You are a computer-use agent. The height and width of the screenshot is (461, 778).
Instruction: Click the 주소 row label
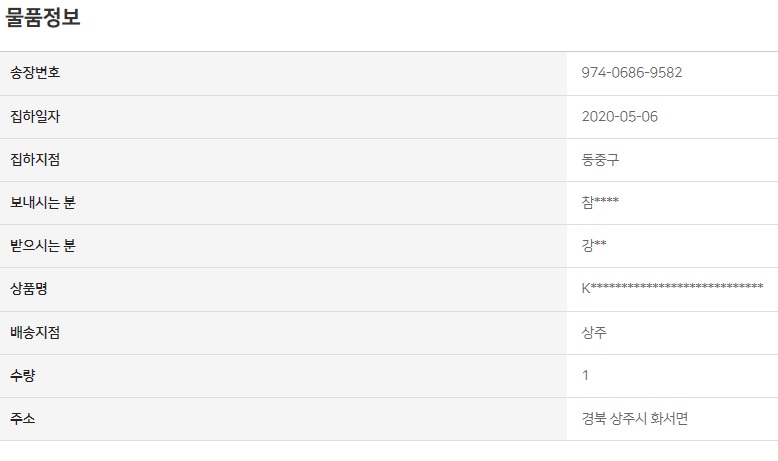24,418
